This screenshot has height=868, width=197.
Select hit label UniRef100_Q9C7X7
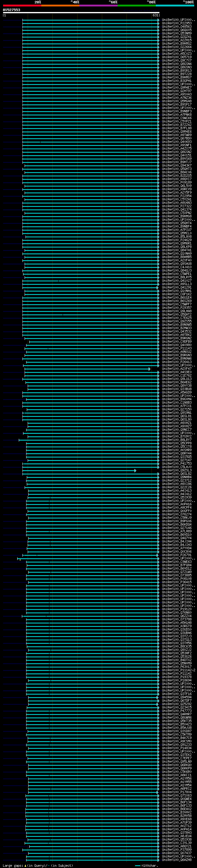[177, 60]
